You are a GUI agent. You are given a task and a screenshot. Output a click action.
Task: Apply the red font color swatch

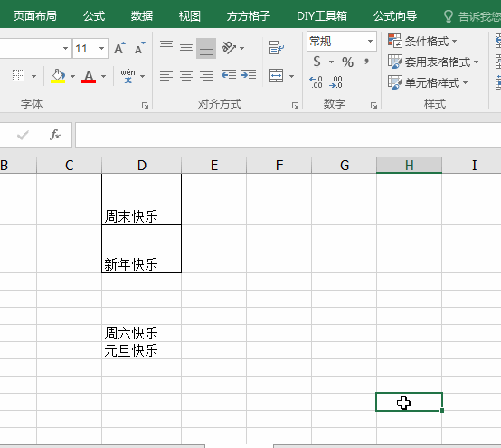pyautogui.click(x=89, y=76)
